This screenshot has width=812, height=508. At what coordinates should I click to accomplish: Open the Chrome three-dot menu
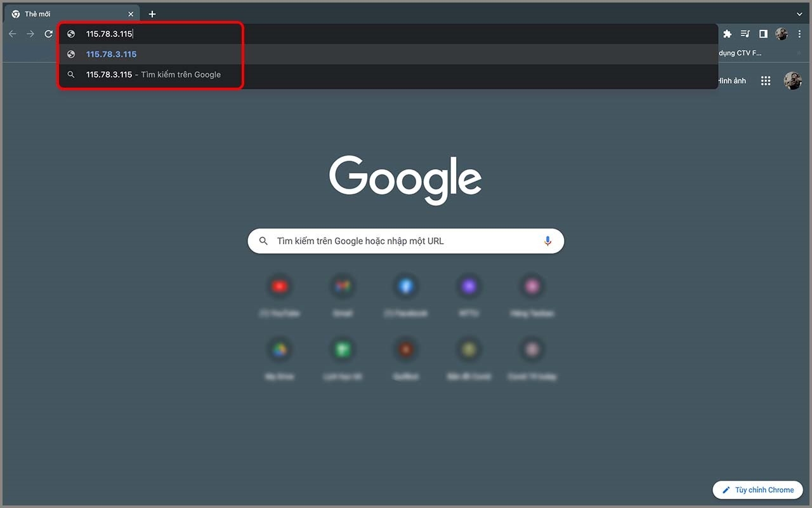(799, 34)
